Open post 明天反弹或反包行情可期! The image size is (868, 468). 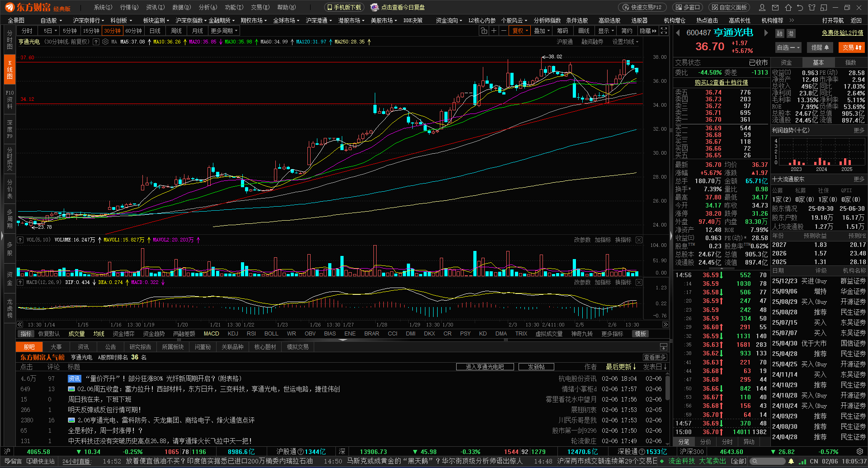tap(104, 410)
